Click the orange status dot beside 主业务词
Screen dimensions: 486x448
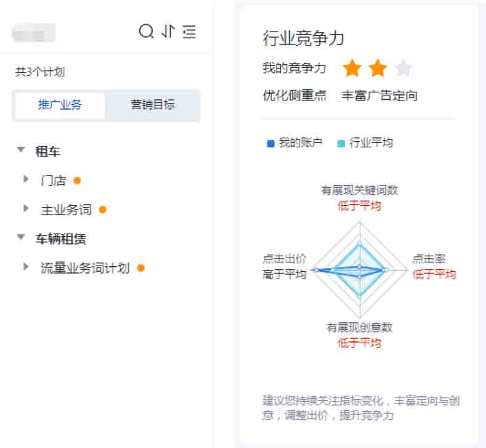click(103, 210)
